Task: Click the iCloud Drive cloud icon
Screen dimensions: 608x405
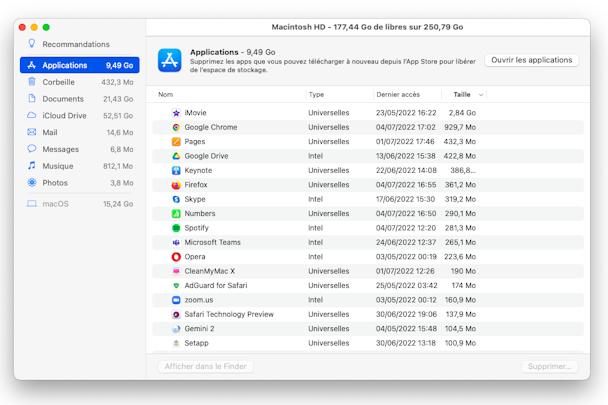Action: 32,115
